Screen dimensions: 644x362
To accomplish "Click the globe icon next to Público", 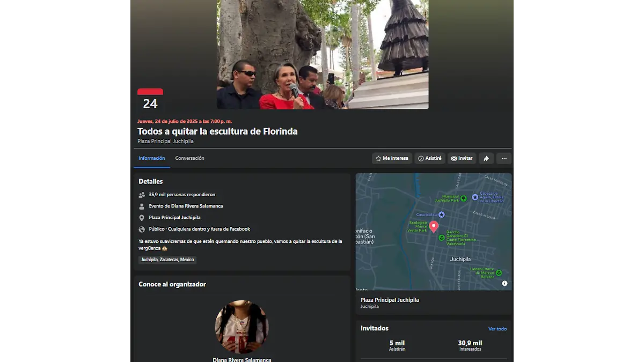I will 142,228.
